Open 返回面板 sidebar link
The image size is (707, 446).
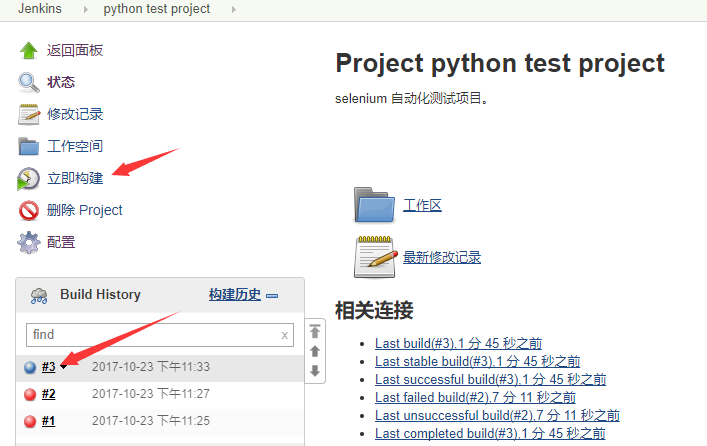pyautogui.click(x=75, y=50)
